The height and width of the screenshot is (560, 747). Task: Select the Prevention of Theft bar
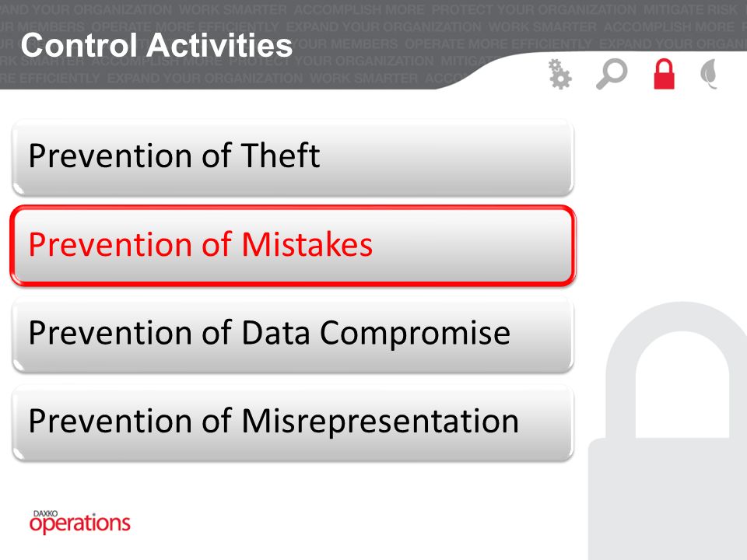(x=293, y=158)
